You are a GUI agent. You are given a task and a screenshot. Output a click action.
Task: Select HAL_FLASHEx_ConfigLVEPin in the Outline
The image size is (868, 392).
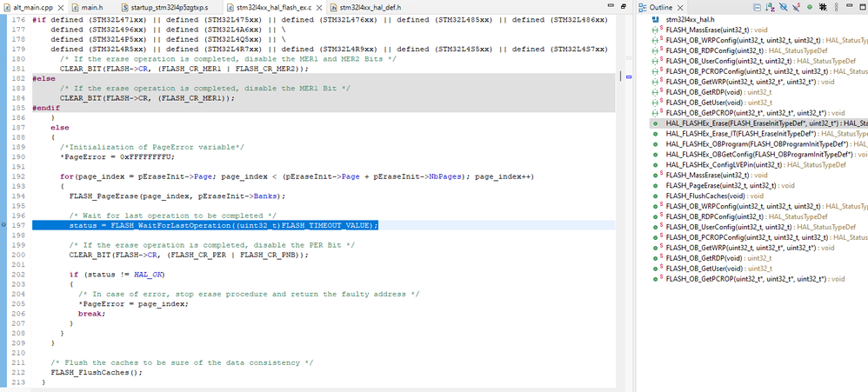(x=756, y=165)
